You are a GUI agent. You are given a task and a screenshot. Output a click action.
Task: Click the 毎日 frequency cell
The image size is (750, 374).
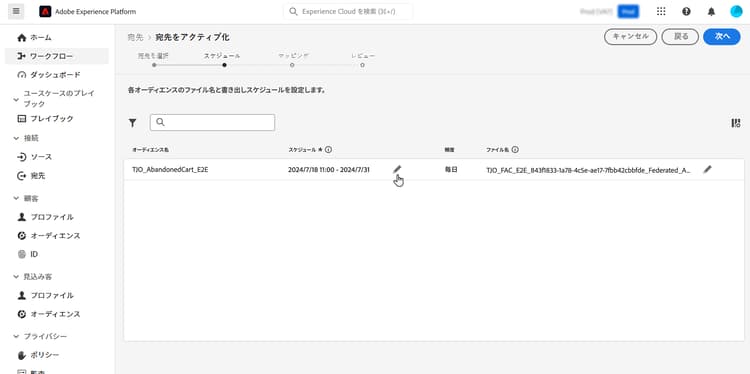[x=451, y=169]
